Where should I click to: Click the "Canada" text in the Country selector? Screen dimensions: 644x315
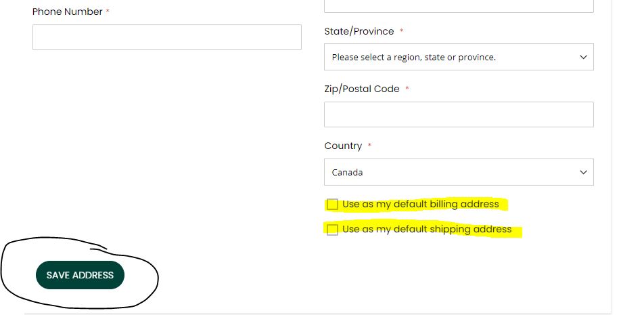pyautogui.click(x=347, y=172)
